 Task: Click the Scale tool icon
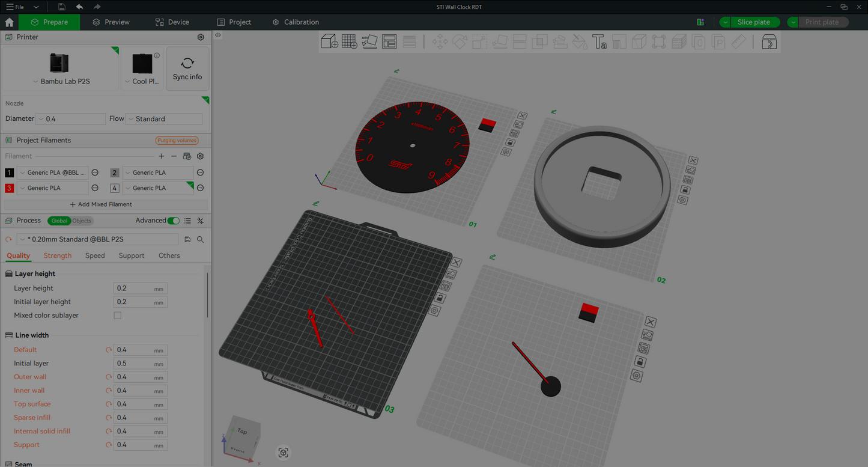pyautogui.click(x=479, y=41)
